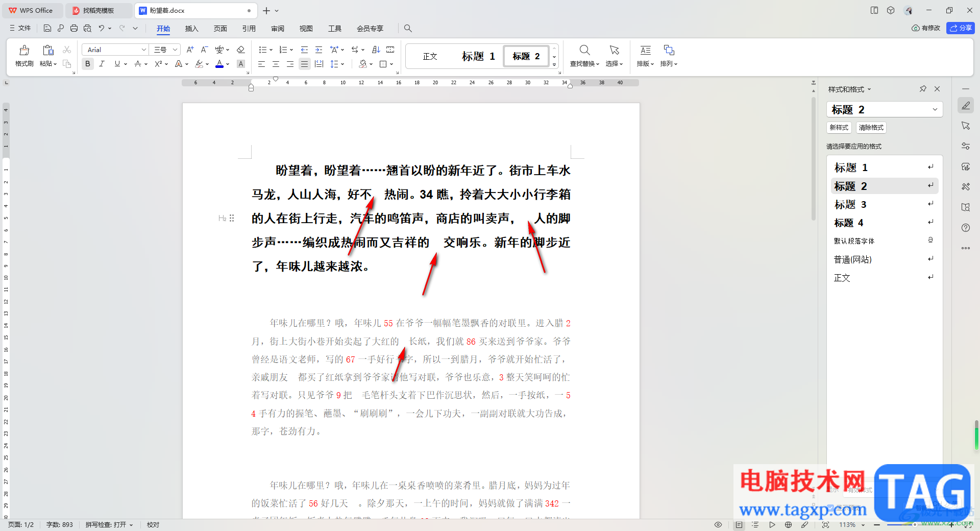Open Find and Replace magnifier tool
Viewport: 980px width, 531px height.
click(584, 51)
